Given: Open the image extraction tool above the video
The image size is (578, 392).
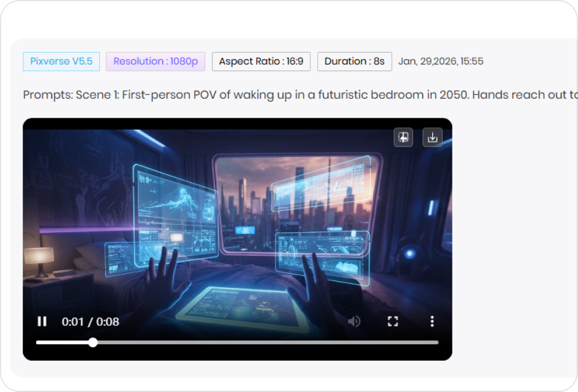Looking at the screenshot, I should [x=403, y=137].
